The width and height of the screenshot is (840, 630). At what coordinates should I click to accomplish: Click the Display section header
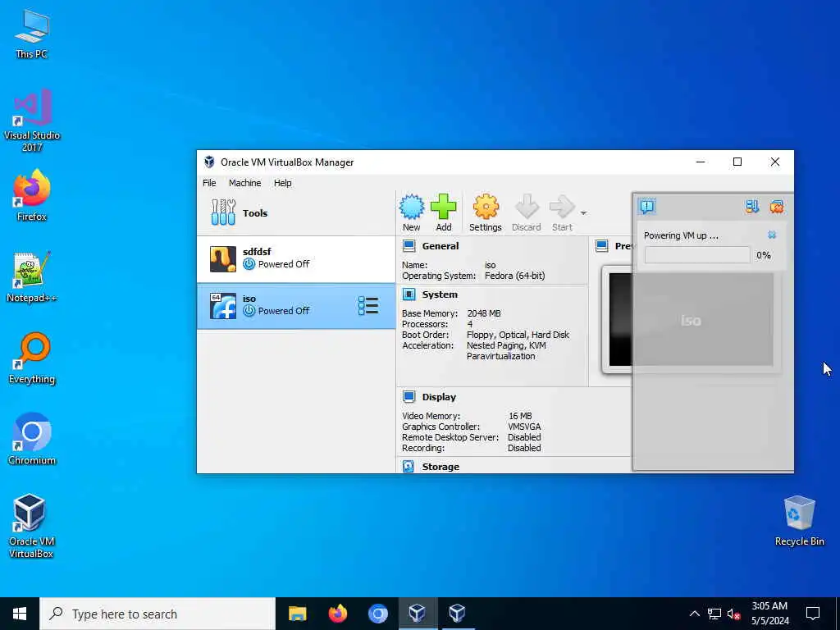click(x=439, y=397)
